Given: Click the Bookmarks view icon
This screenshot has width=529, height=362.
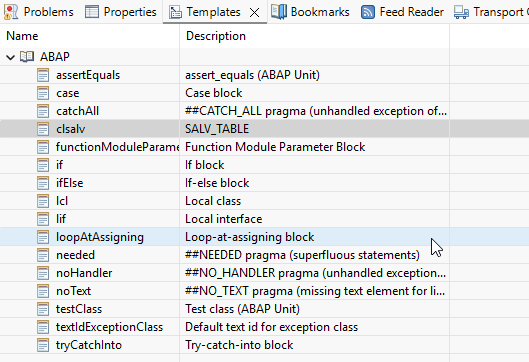Looking at the screenshot, I should 279,12.
